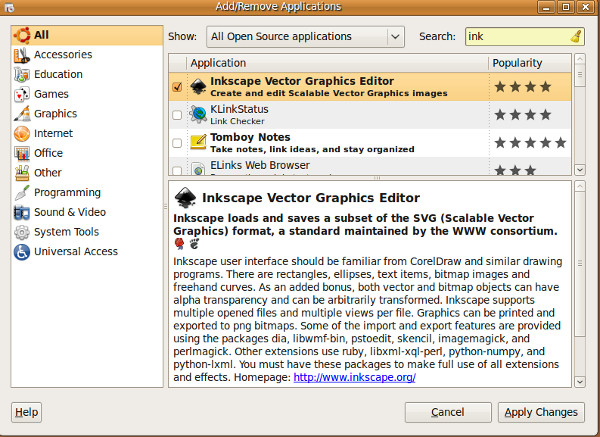This screenshot has height=437, width=600.
Task: Click the GNOME foot emblem under description heading
Action: point(194,243)
